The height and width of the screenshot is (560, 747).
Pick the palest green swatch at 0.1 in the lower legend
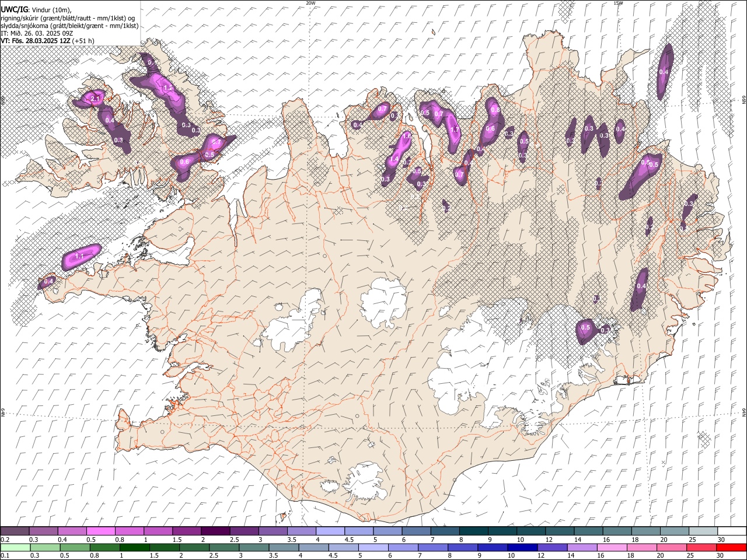(15, 547)
